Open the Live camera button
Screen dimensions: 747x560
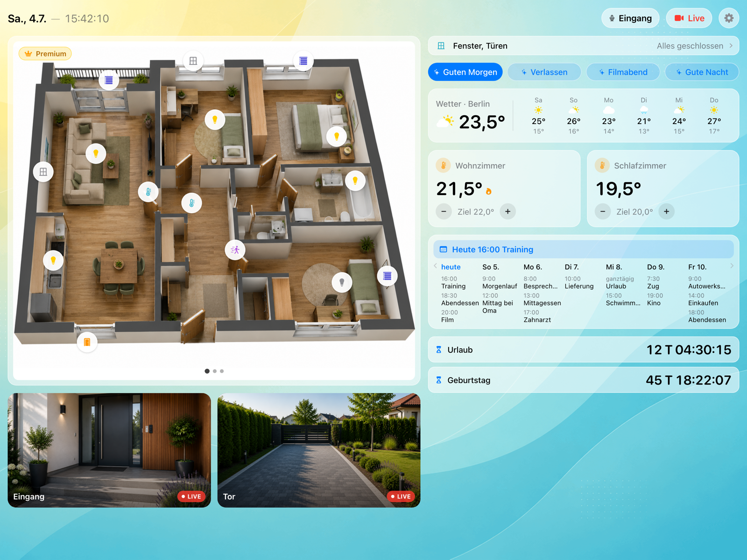(x=689, y=18)
